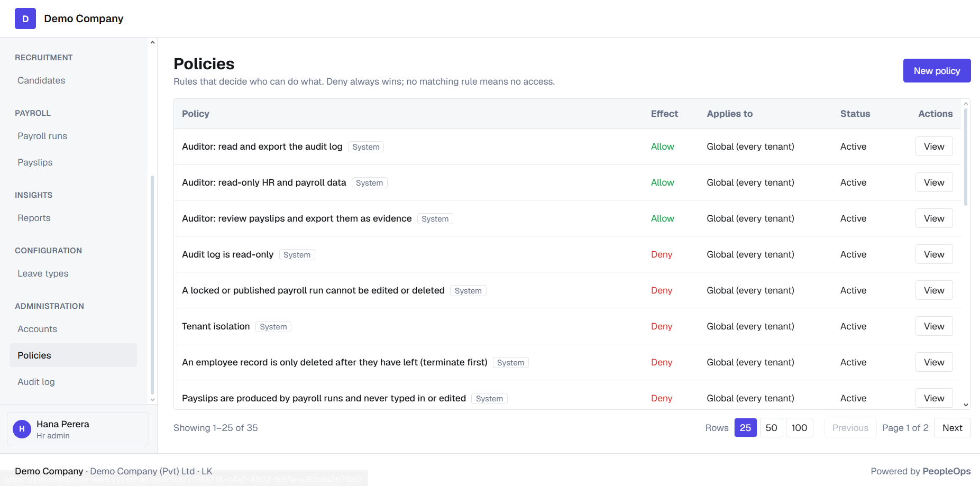Image resolution: width=980 pixels, height=486 pixels.
Task: View the 'Audit log is read-only' policy
Action: click(934, 254)
